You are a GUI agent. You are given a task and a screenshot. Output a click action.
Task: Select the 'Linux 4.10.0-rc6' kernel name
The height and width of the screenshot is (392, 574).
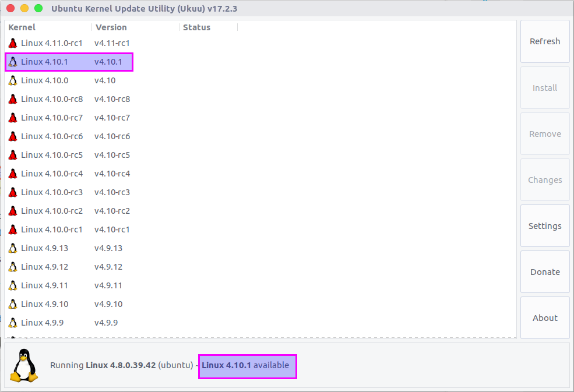tap(52, 136)
